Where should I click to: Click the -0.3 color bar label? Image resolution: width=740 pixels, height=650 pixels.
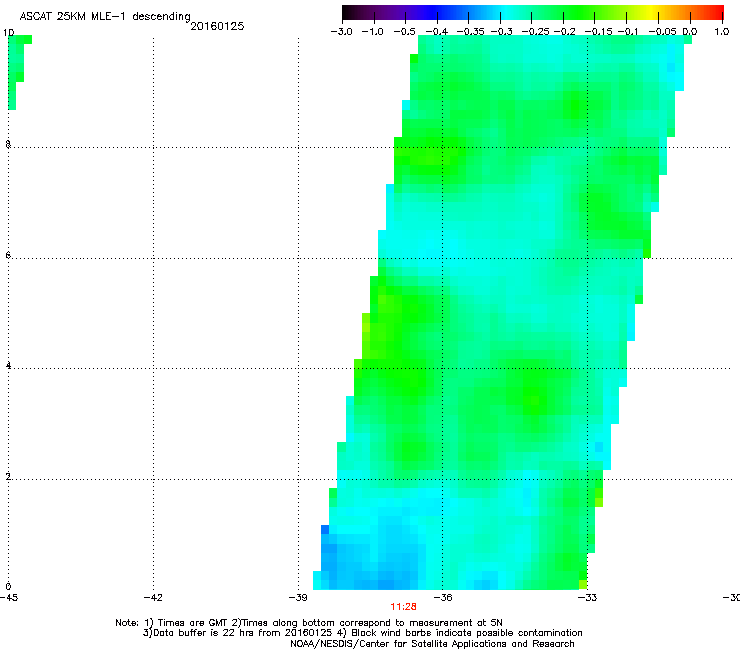coord(501,32)
